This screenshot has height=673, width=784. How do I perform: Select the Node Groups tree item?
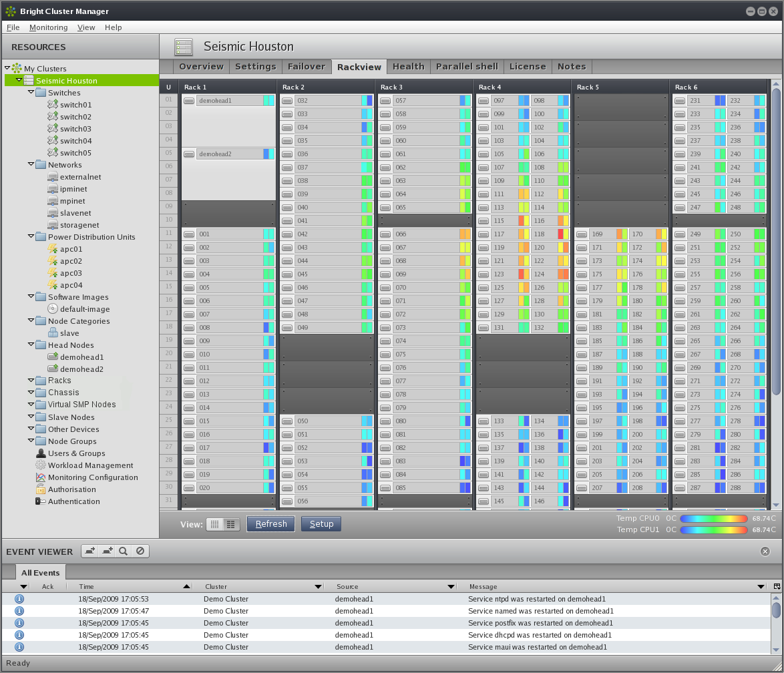[x=73, y=441]
